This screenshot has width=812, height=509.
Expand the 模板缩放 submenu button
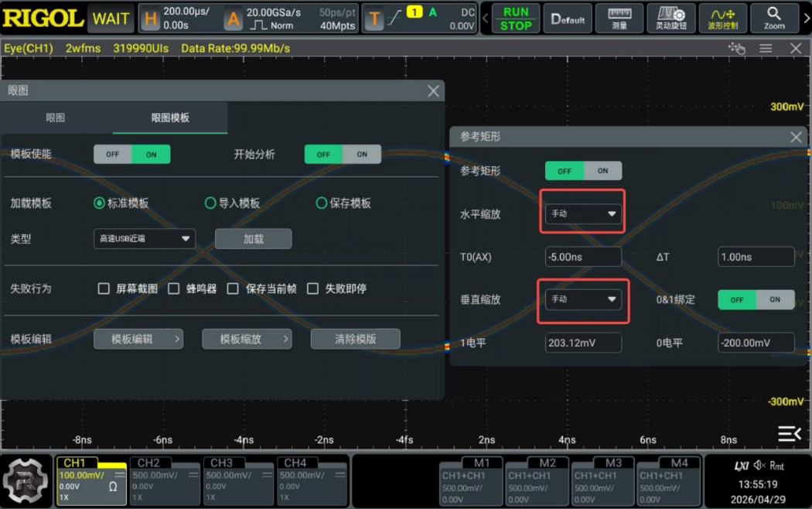click(247, 339)
